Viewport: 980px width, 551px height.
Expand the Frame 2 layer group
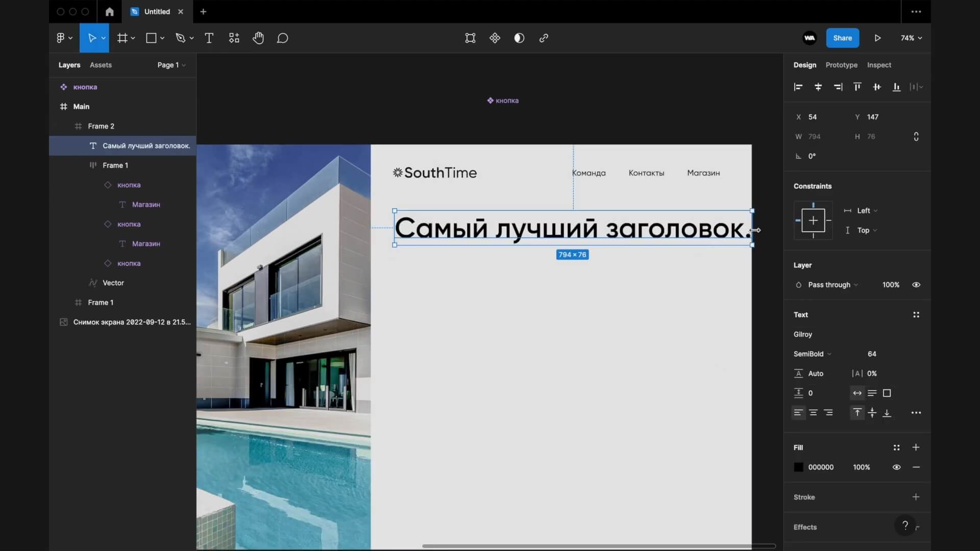[x=67, y=126]
